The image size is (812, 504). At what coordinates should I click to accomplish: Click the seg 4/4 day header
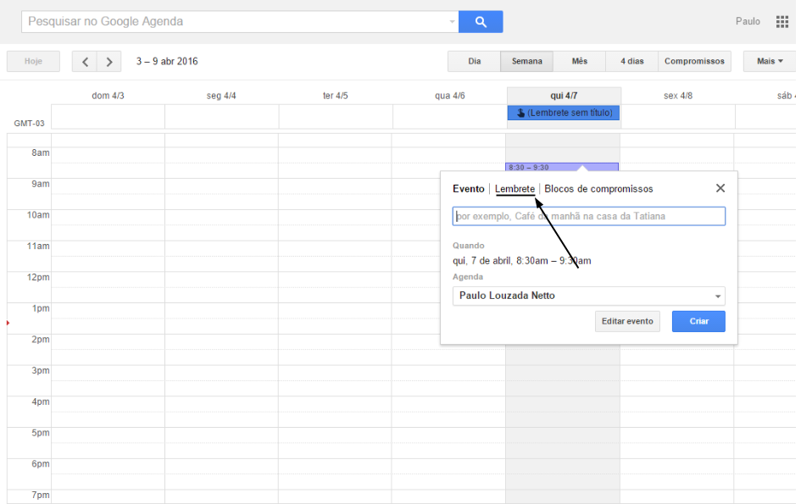coord(221,96)
